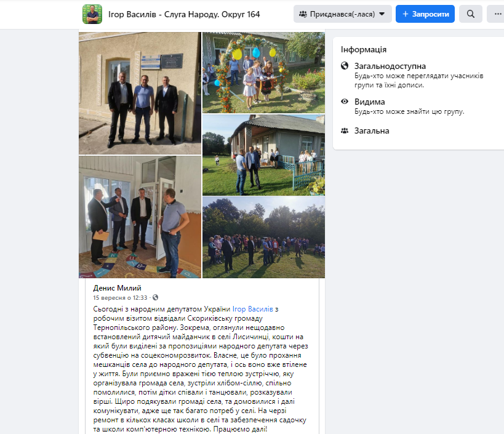
Task: Open group title Ігор Василів - Слуга Народу
Action: (184, 14)
